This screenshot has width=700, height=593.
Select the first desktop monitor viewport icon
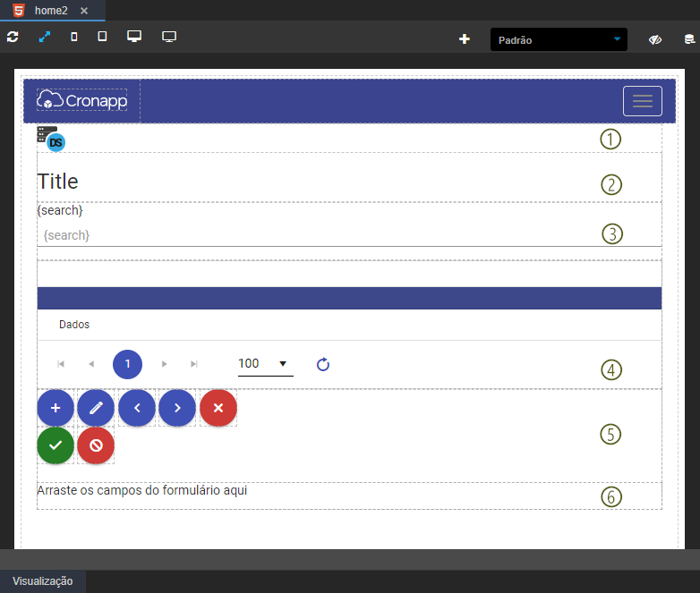tap(134, 36)
